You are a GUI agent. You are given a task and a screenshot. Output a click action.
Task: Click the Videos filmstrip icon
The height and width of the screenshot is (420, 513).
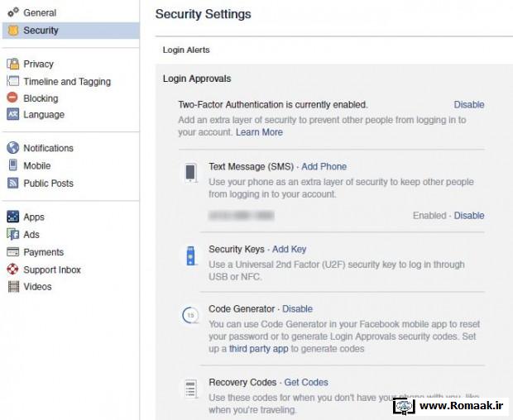(13, 287)
